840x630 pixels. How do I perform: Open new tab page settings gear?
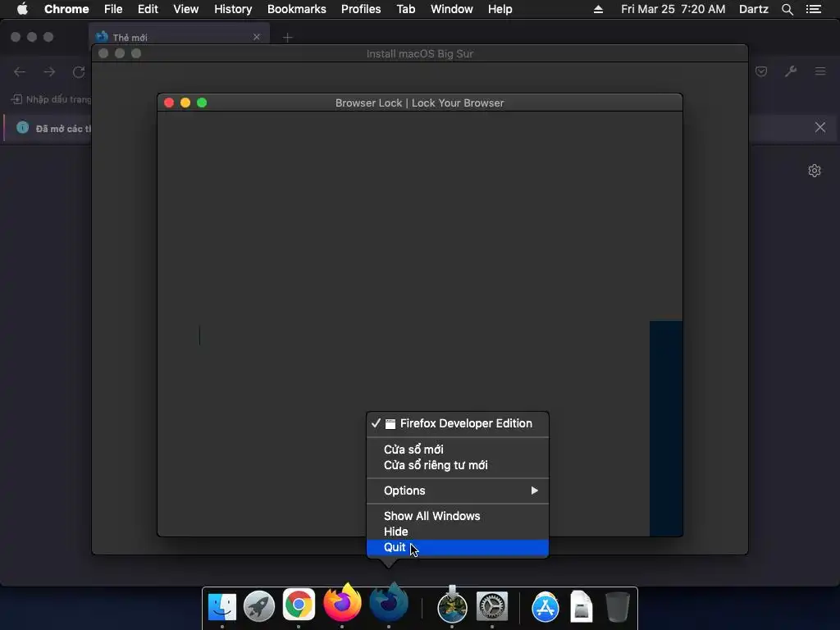(x=815, y=171)
